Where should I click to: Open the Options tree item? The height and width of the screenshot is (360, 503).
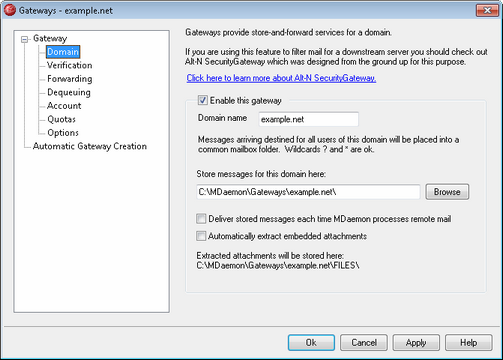click(63, 133)
